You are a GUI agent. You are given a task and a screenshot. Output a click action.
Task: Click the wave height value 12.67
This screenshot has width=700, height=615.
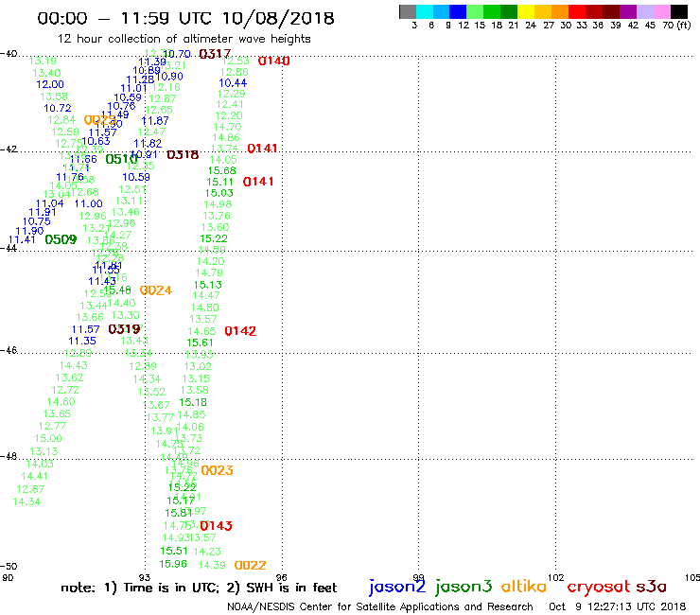click(30, 489)
